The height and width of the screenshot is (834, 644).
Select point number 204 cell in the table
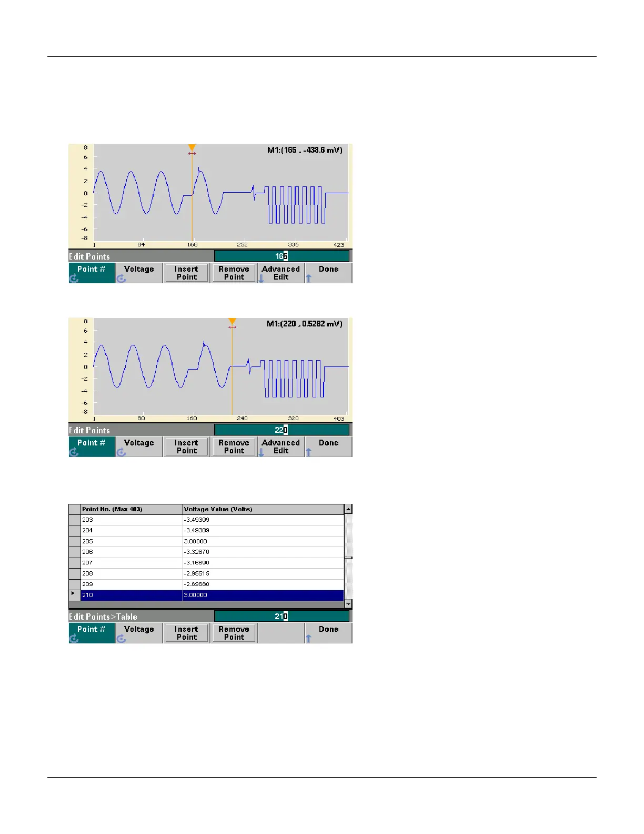click(132, 531)
